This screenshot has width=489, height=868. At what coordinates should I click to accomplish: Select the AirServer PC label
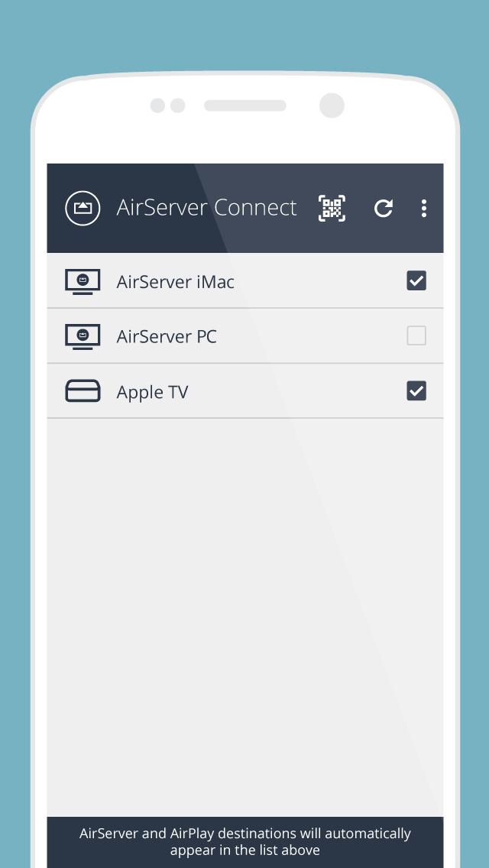(166, 336)
